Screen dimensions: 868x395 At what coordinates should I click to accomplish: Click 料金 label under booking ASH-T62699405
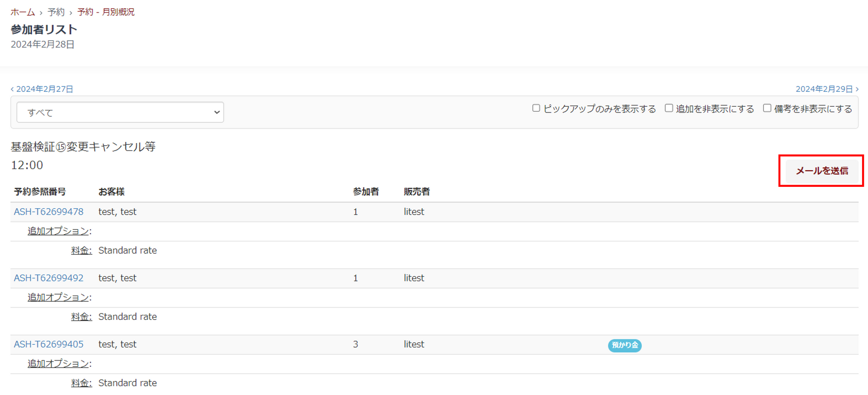tap(81, 383)
